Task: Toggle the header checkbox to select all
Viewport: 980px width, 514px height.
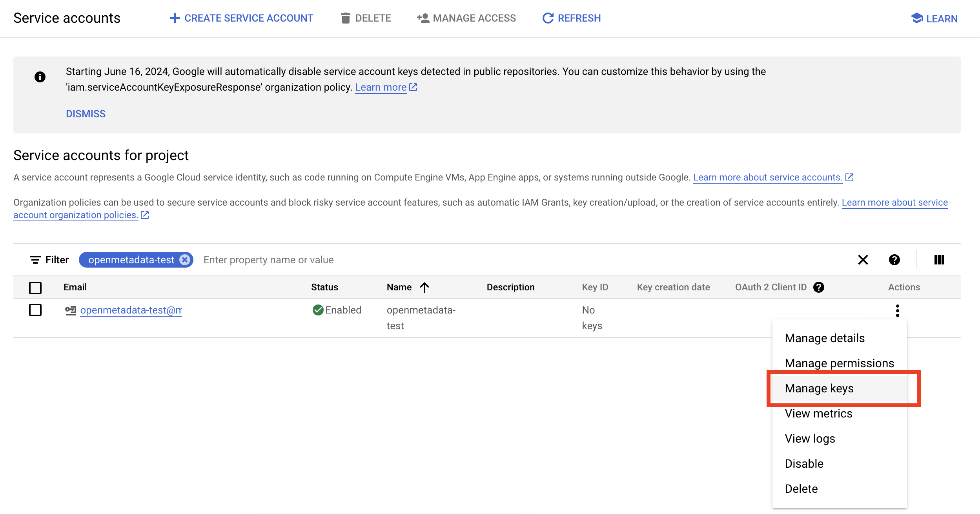Action: pyautogui.click(x=35, y=287)
